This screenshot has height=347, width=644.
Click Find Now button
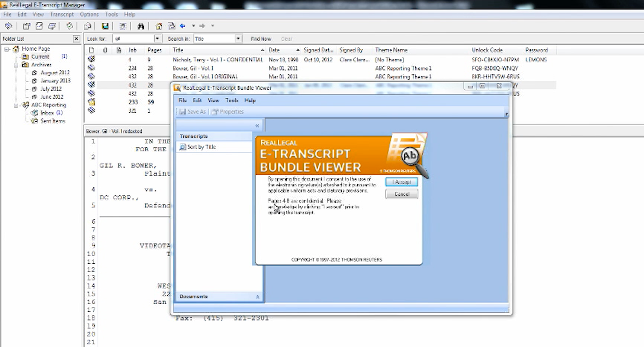[x=261, y=39]
